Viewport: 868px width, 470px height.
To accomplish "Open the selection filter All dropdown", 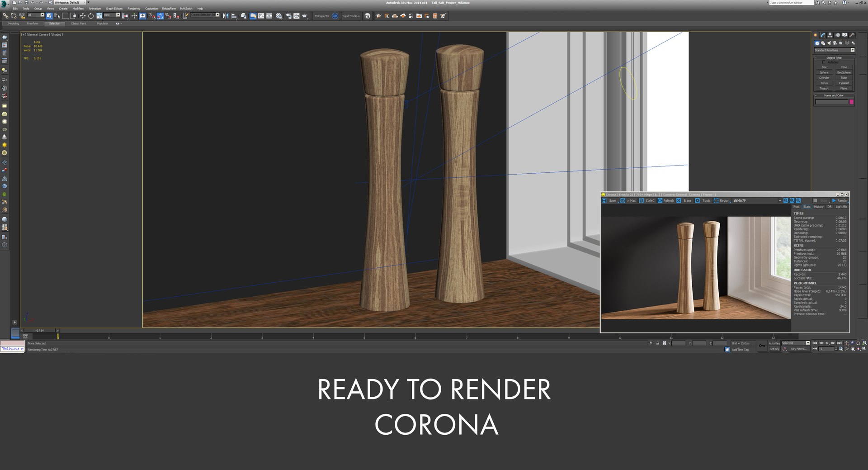I will coord(36,15).
